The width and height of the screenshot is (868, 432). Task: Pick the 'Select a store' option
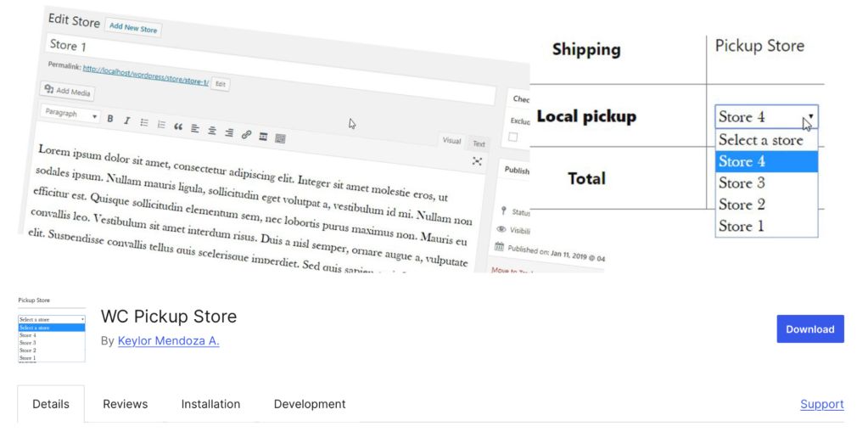(x=760, y=140)
